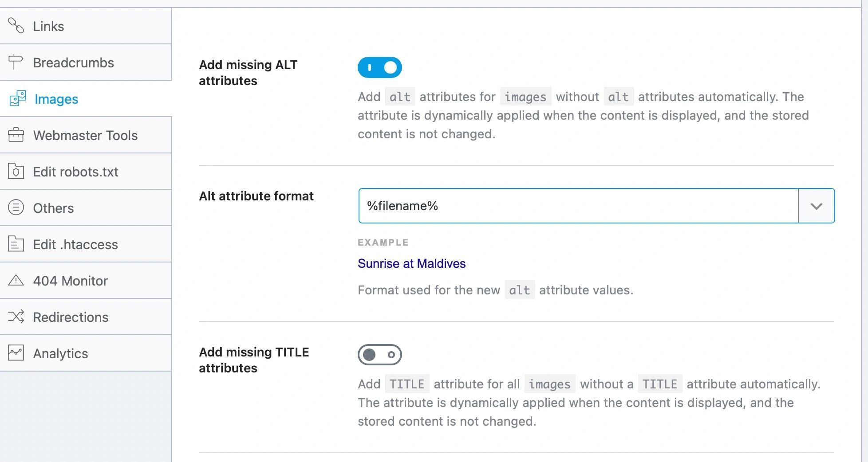Open Webmaster Tools via its briefcase icon

coord(17,135)
